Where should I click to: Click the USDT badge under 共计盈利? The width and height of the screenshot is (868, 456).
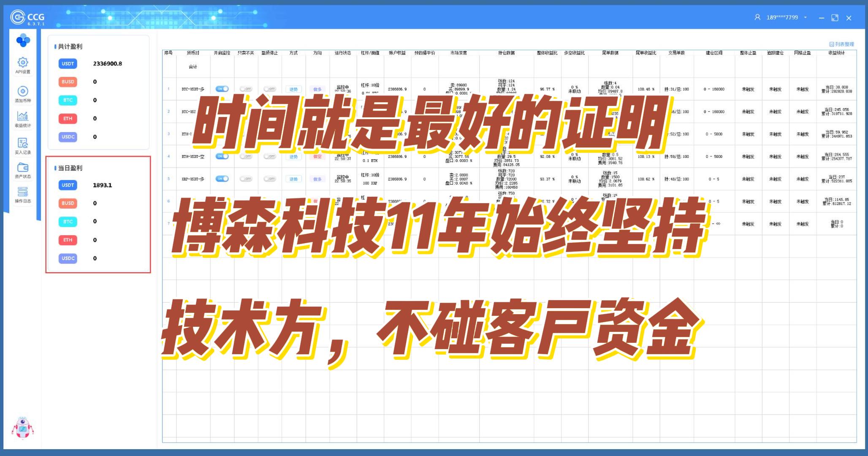coord(68,64)
